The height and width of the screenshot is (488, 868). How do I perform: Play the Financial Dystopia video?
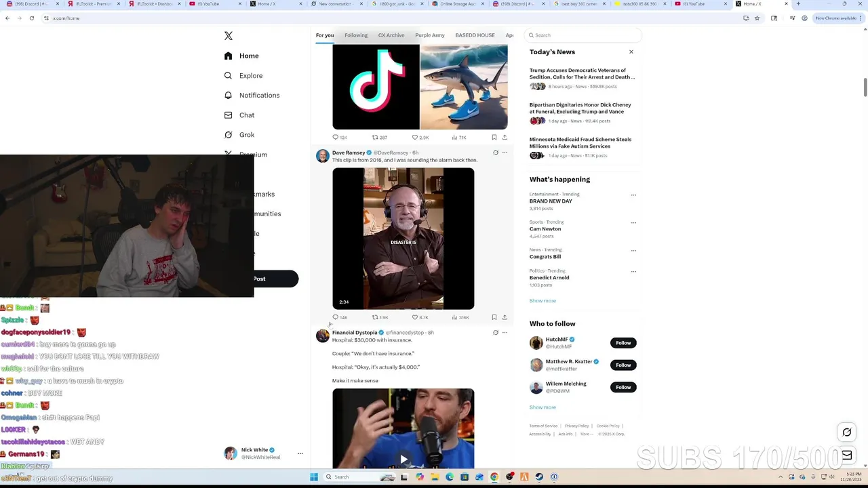point(403,459)
